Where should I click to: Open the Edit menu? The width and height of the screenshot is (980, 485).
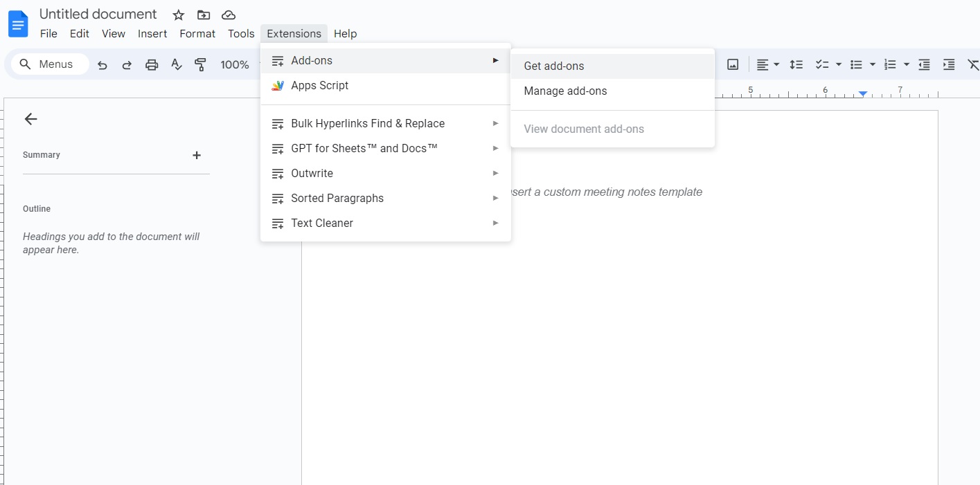click(x=80, y=34)
